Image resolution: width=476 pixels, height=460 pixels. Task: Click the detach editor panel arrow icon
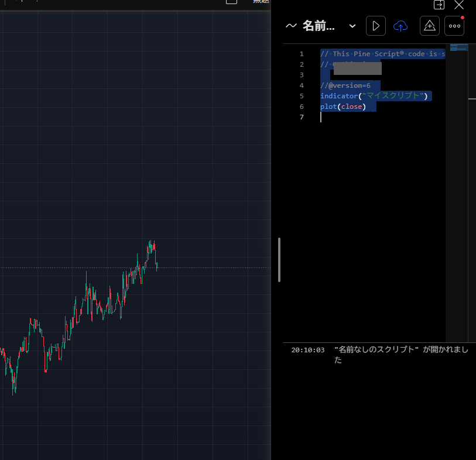[x=439, y=5]
